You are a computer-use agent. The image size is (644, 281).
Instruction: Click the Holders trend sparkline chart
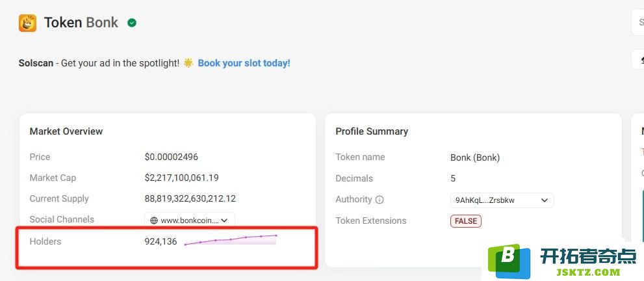[231, 240]
